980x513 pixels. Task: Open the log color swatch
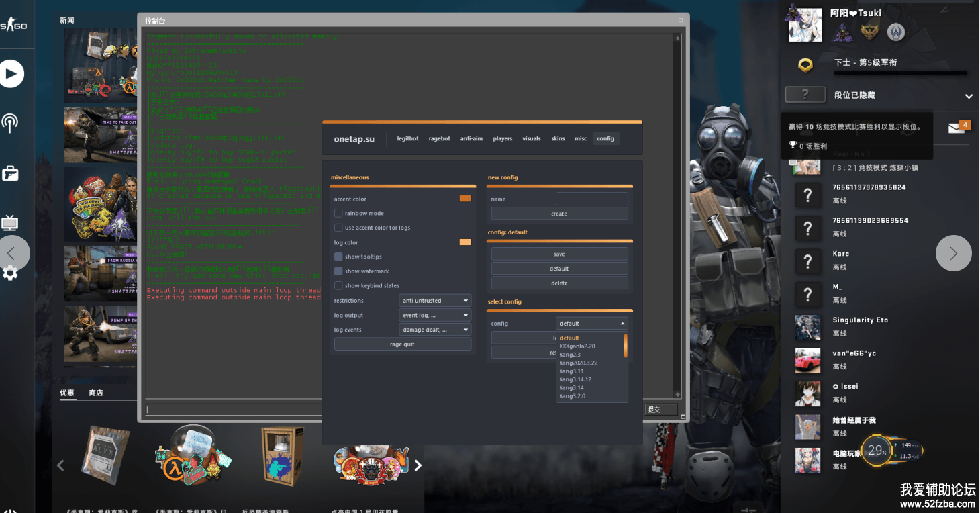(x=465, y=242)
